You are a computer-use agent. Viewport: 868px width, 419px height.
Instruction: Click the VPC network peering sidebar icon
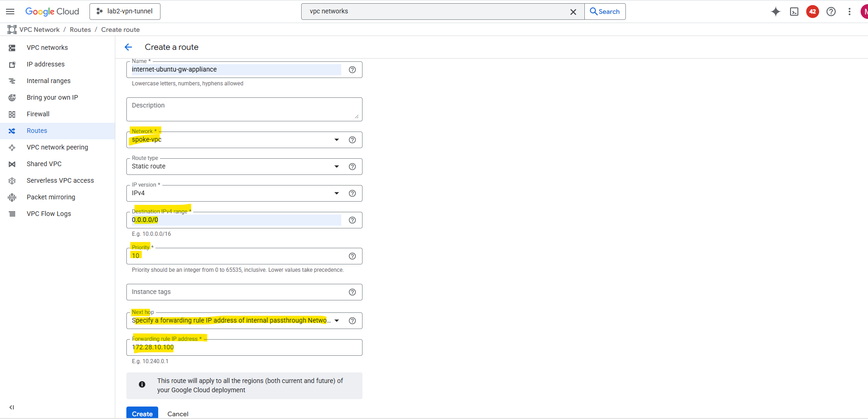coord(12,148)
